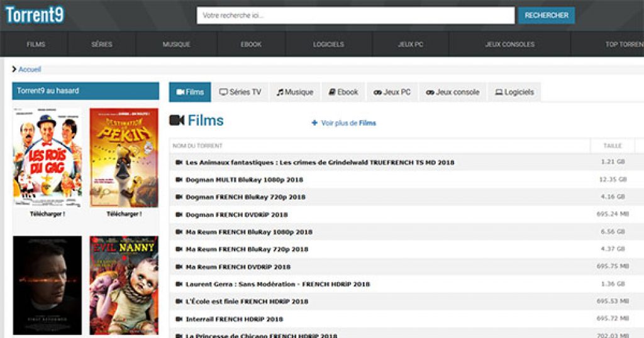Screen dimensions: 644x338
Task: Select the Films tab
Action: 190,92
